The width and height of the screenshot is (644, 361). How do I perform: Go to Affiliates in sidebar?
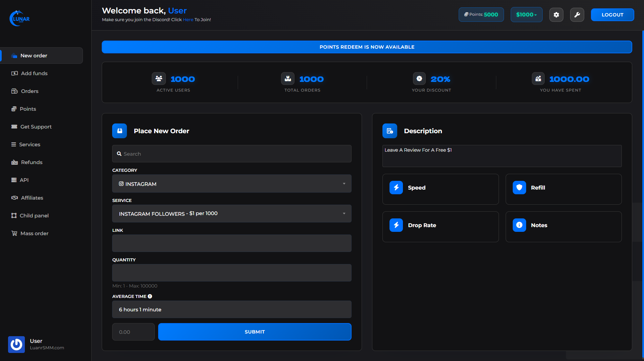[32, 198]
